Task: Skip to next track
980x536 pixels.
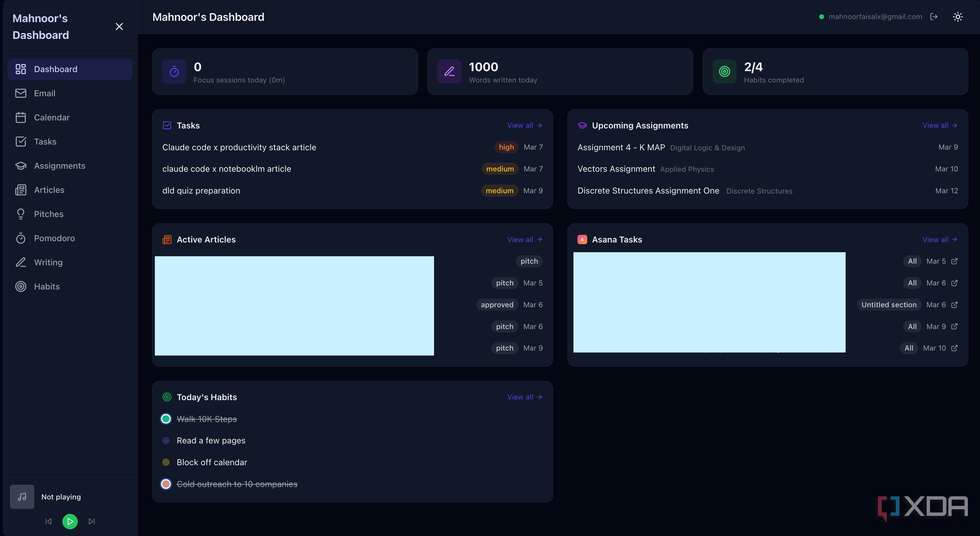Action: (x=92, y=522)
